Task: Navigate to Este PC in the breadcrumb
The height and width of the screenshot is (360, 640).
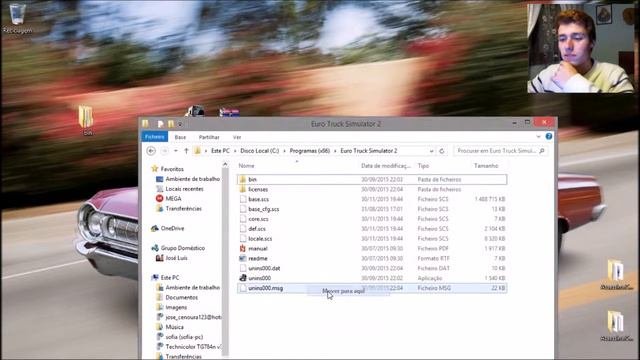Action: [x=220, y=151]
